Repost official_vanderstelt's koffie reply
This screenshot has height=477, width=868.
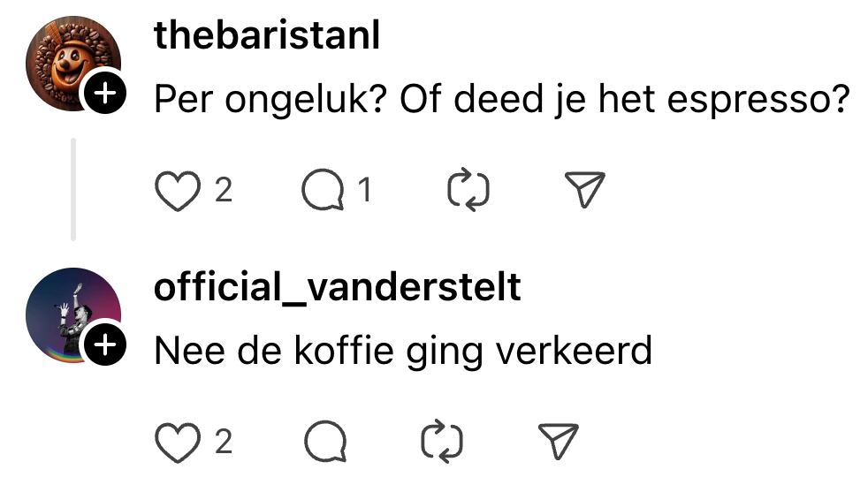coord(442,442)
